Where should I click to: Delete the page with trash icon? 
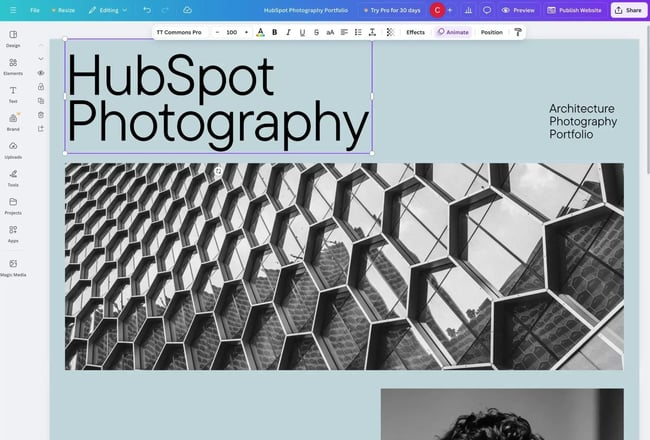click(41, 115)
